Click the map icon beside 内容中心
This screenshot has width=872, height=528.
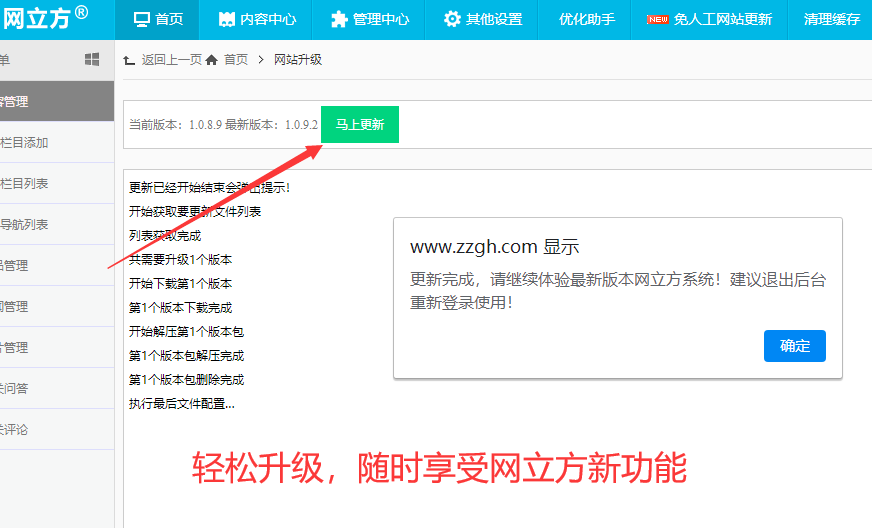[x=226, y=19]
